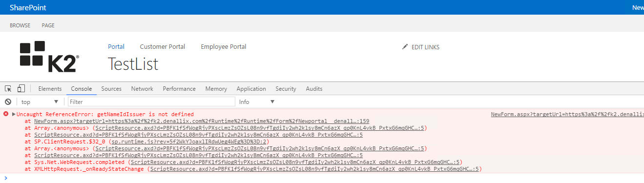Go to the Employee Portal link
Viewport: 644px width, 183px height.
(x=224, y=47)
